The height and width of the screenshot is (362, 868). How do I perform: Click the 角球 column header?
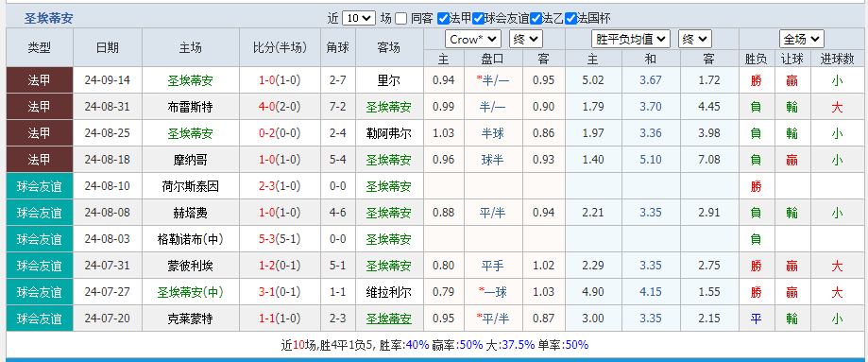[x=338, y=47]
